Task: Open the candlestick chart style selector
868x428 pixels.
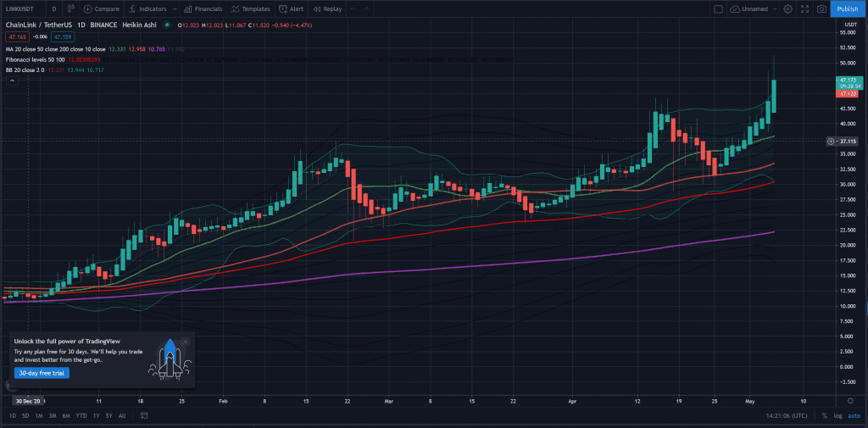Action: 70,8
